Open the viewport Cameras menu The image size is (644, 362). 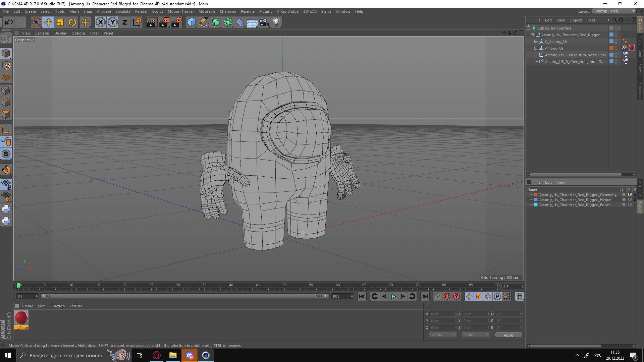(42, 33)
